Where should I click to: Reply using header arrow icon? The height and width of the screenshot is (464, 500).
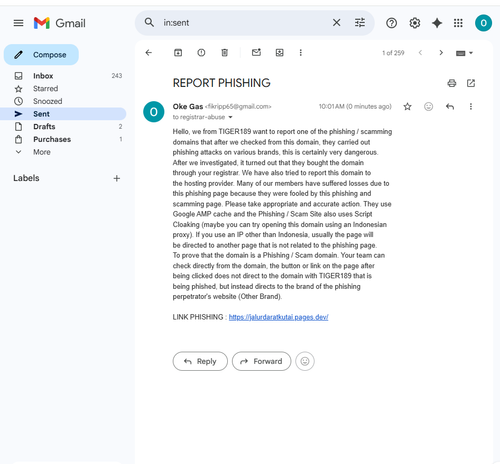coord(450,107)
